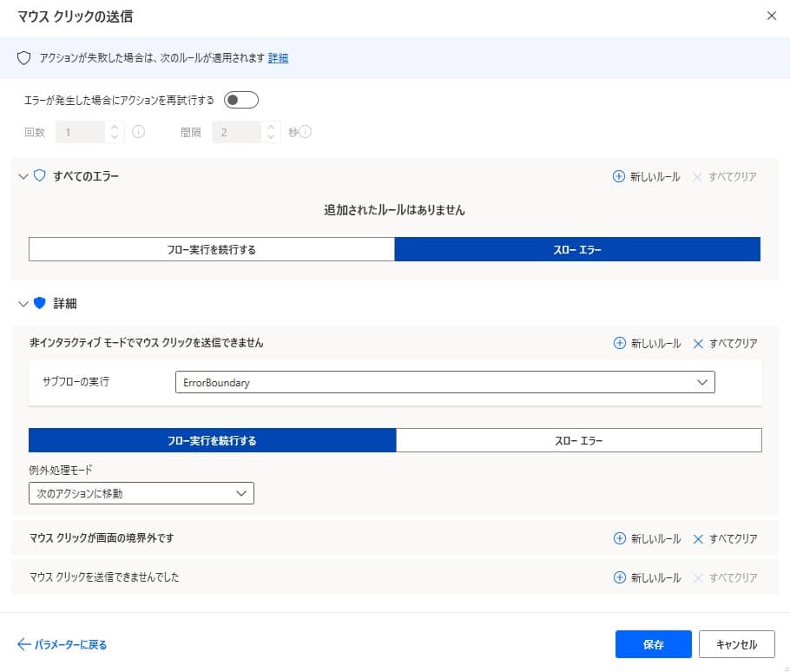Click the filled shield icon beside 詳細

[x=39, y=304]
